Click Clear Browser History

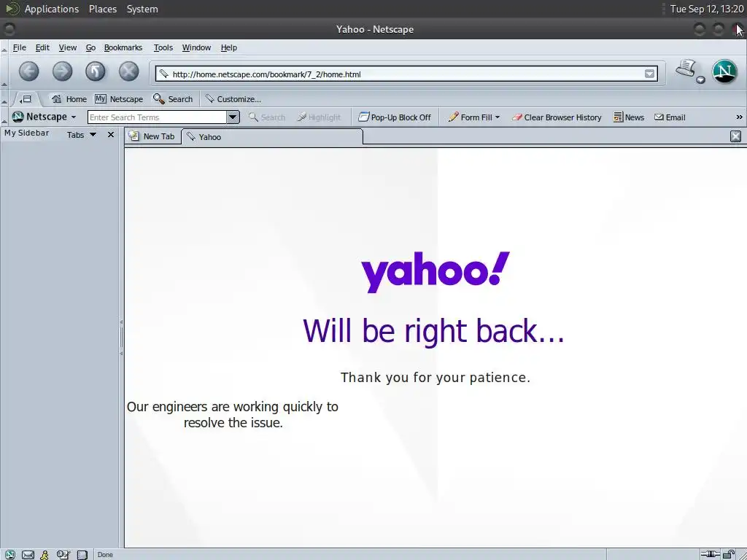pyautogui.click(x=557, y=117)
